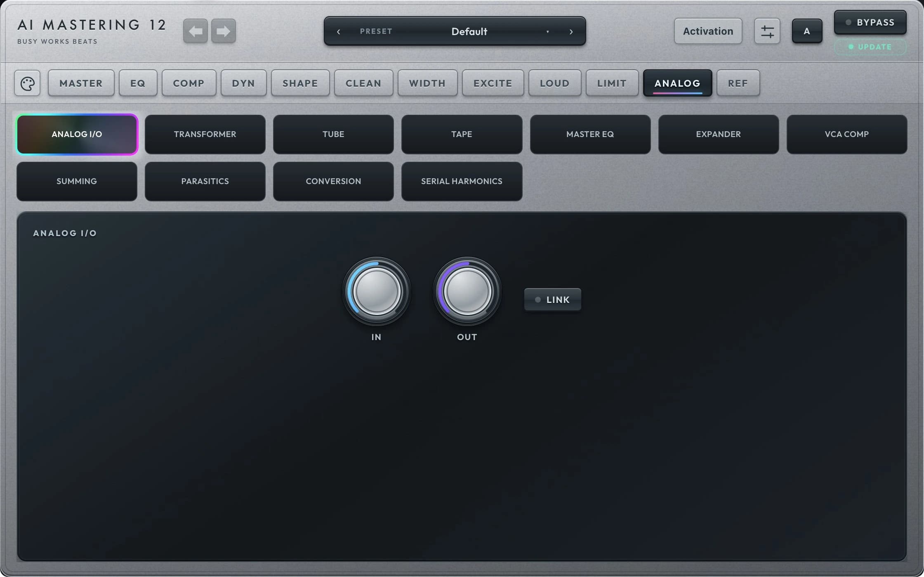Click the undo left arrow button
The width and height of the screenshot is (924, 577).
(196, 31)
